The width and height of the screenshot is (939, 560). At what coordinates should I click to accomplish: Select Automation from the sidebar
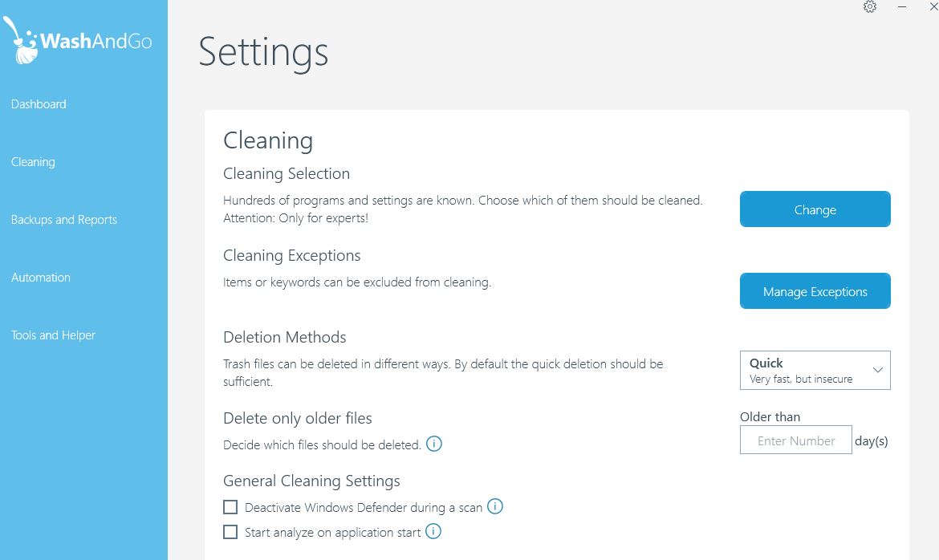(x=41, y=278)
